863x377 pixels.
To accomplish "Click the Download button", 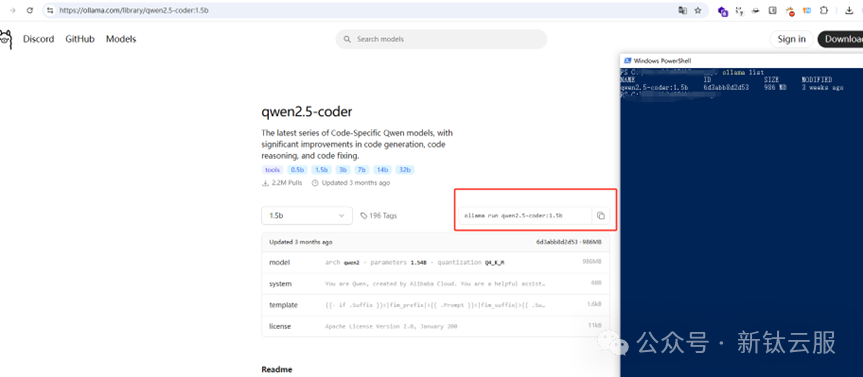I will pos(840,39).
